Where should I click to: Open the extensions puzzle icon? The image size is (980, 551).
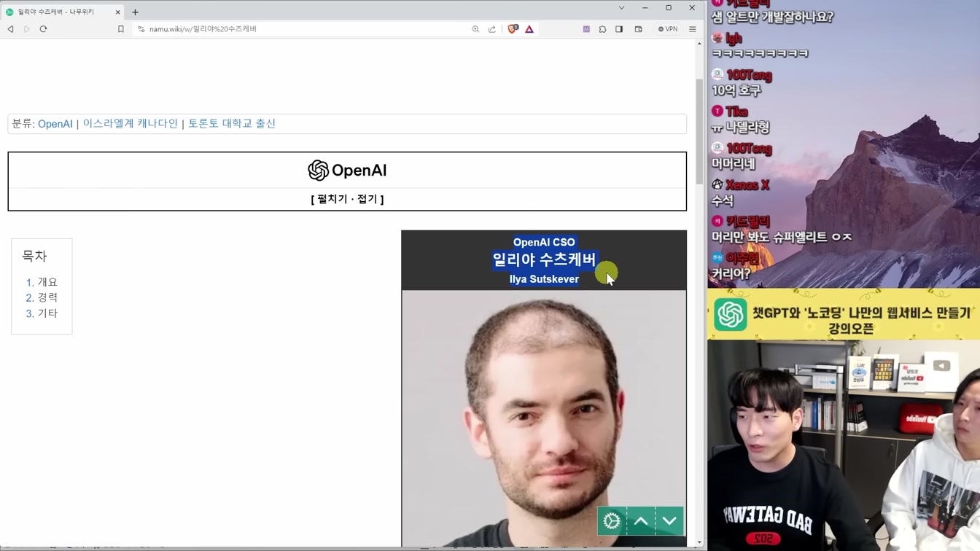(x=602, y=29)
